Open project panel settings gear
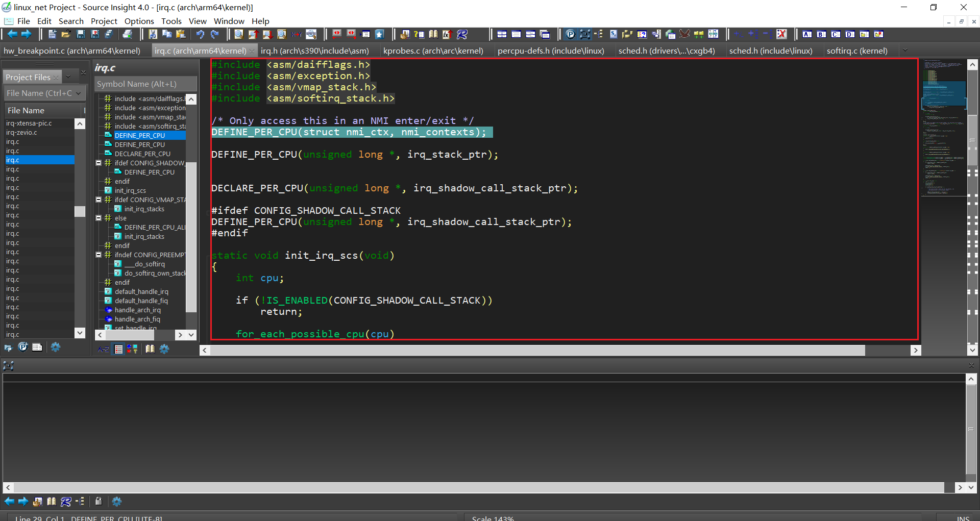This screenshot has height=521, width=980. pyautogui.click(x=56, y=347)
